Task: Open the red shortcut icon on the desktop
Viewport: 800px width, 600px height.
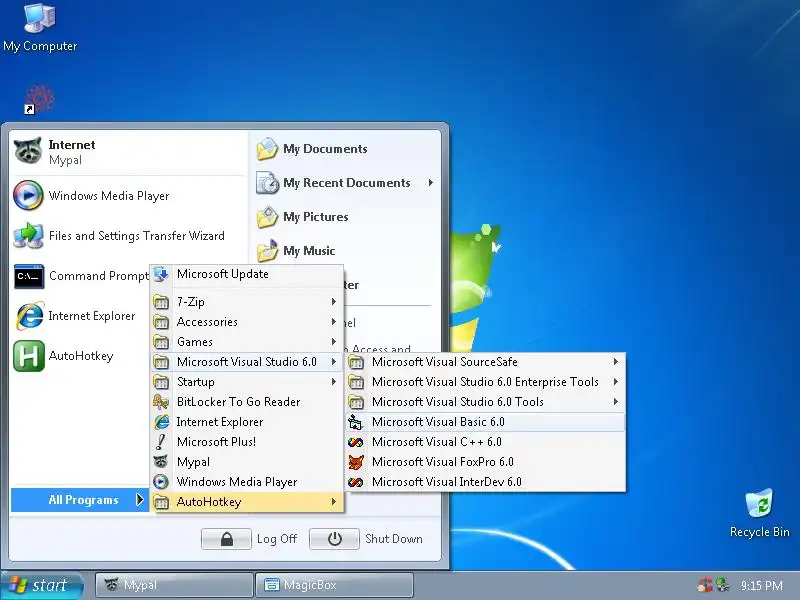Action: pyautogui.click(x=39, y=99)
